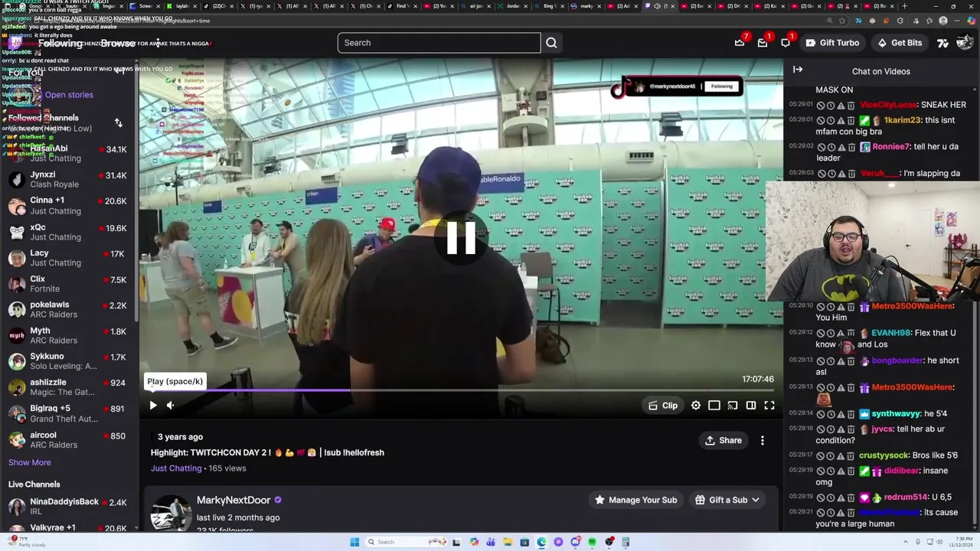Ban user redrum514 using the ban icon

(x=820, y=497)
